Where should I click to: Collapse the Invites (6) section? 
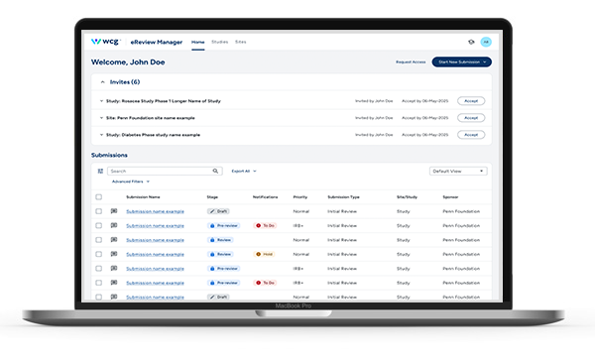tap(102, 82)
